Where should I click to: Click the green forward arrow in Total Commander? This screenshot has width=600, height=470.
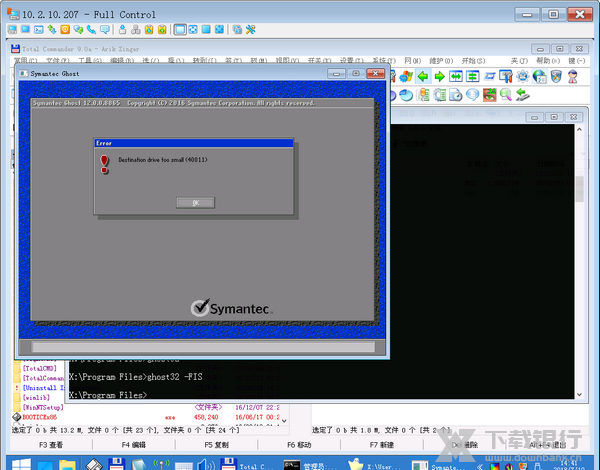coord(439,77)
